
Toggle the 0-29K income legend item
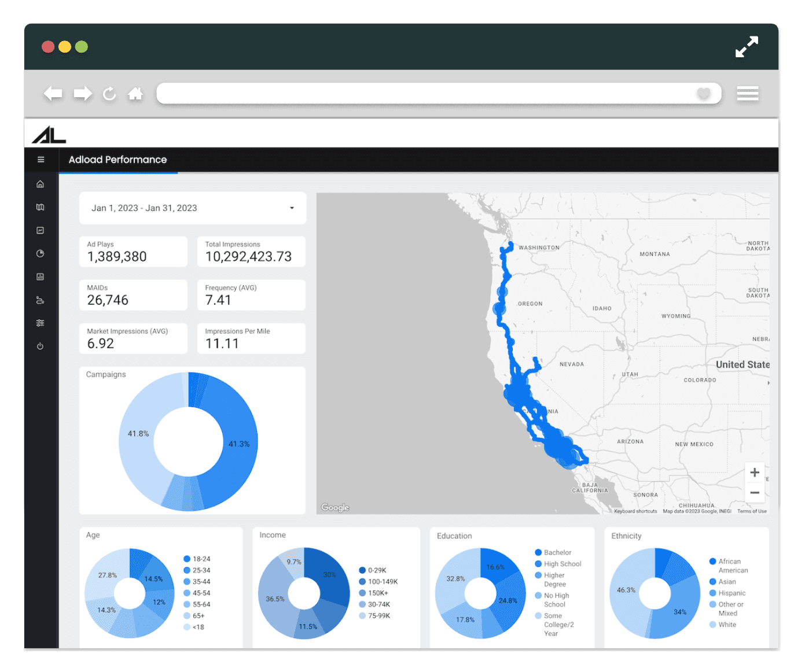[x=373, y=570]
